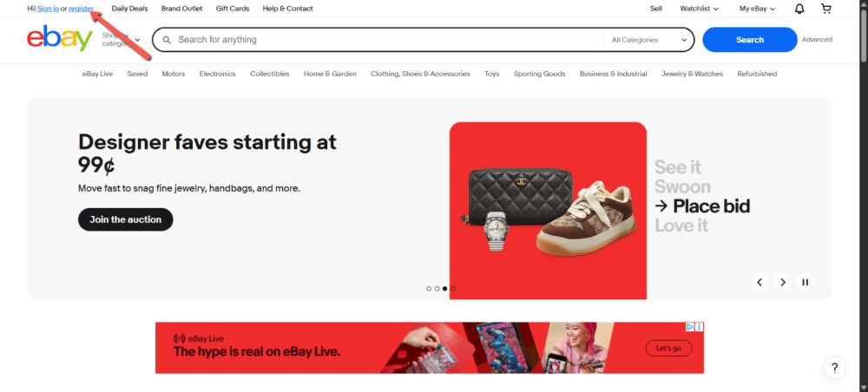Expand the Watchlist dropdown
Image resolution: width=868 pixels, height=392 pixels.
pyautogui.click(x=699, y=9)
